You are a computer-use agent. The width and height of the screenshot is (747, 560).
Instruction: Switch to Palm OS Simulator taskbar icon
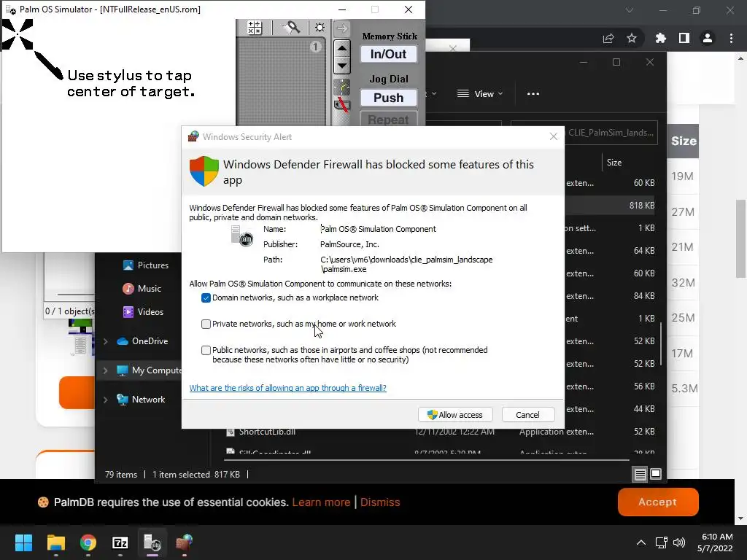pos(152,542)
